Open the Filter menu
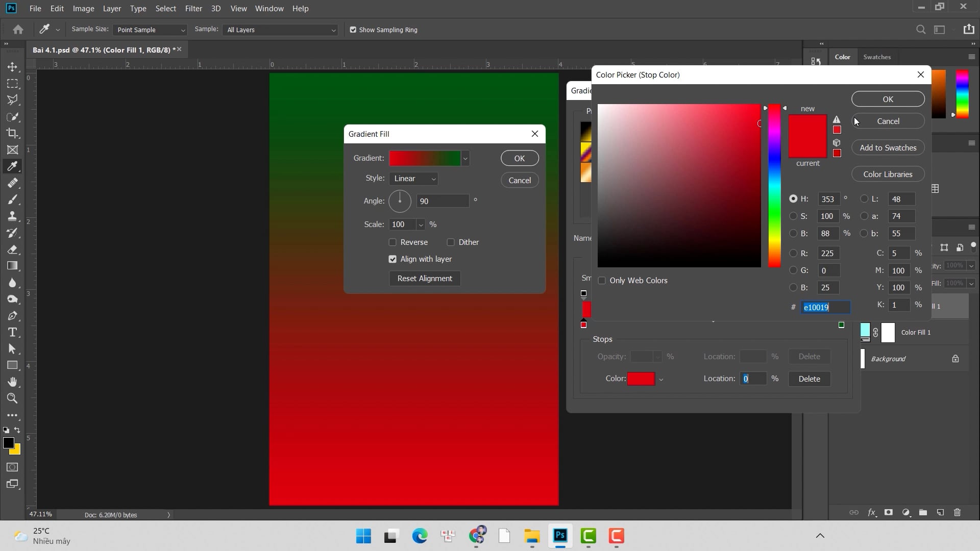Viewport: 980px width, 551px height. tap(193, 9)
